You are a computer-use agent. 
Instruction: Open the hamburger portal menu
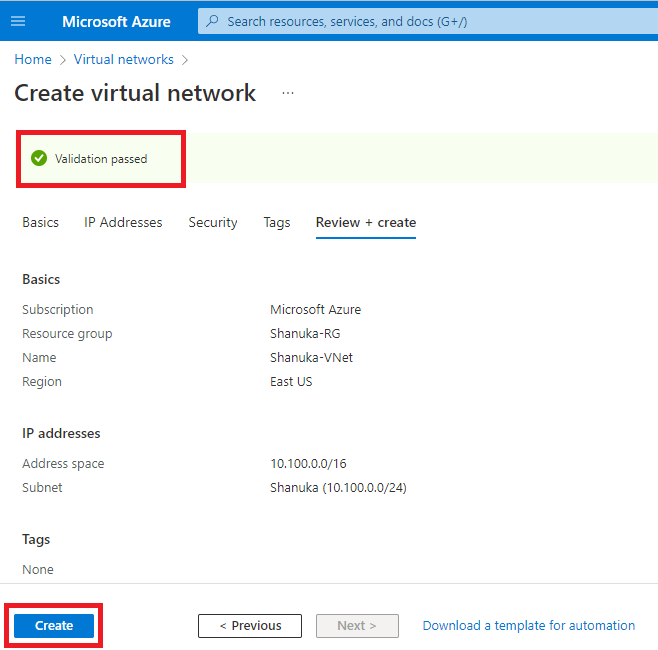18,21
